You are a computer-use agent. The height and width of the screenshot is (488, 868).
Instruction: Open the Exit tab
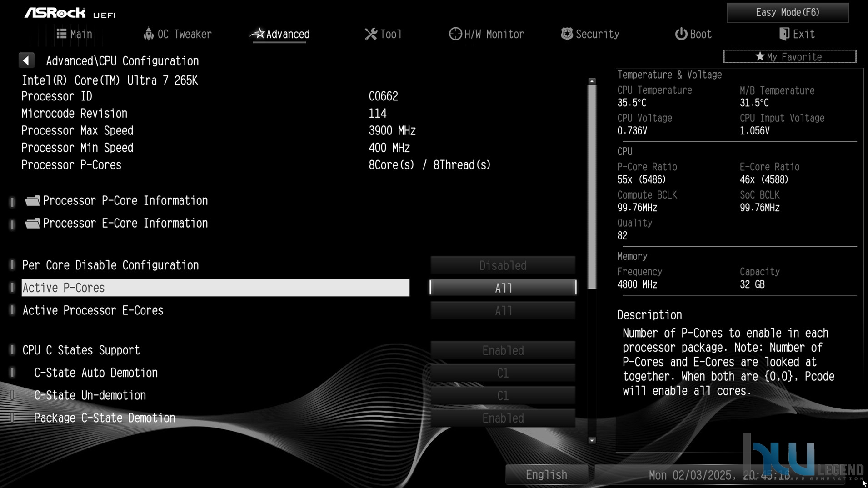coord(797,34)
